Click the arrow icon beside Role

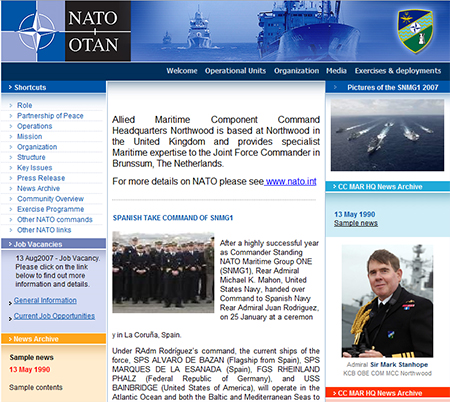(11, 105)
